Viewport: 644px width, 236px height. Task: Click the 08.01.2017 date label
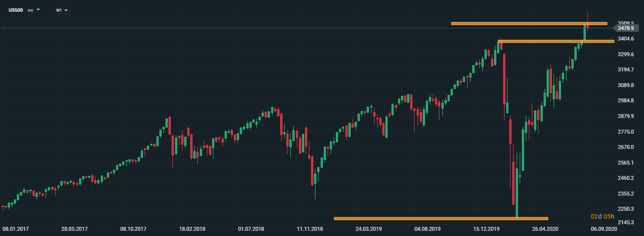15,229
